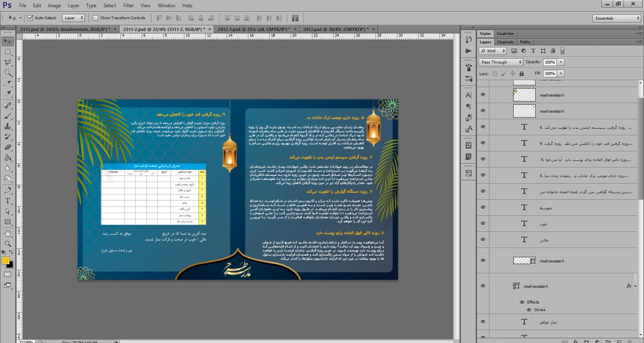
Task: Select the Polygonal Lasso tool
Action: [x=8, y=62]
